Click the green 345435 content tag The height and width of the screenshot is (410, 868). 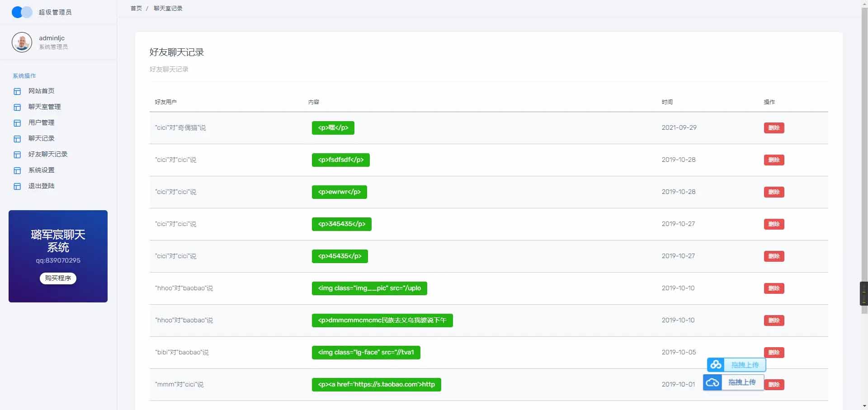tap(341, 224)
